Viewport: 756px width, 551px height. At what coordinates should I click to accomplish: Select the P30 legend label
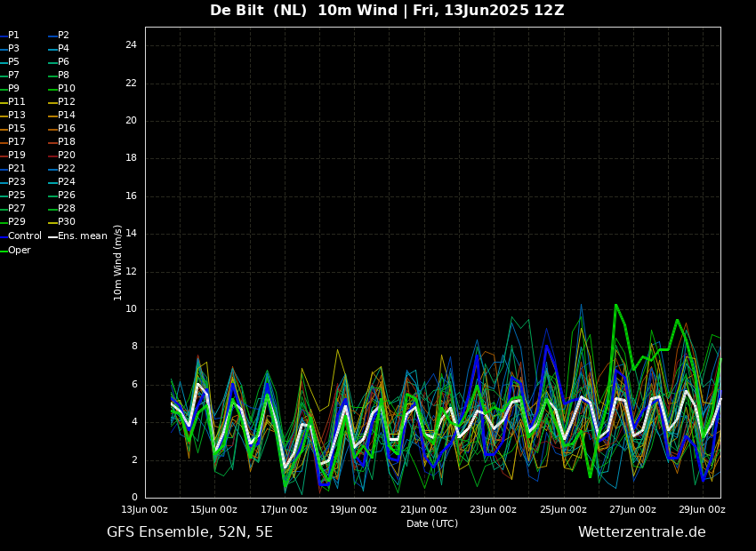[x=67, y=222]
